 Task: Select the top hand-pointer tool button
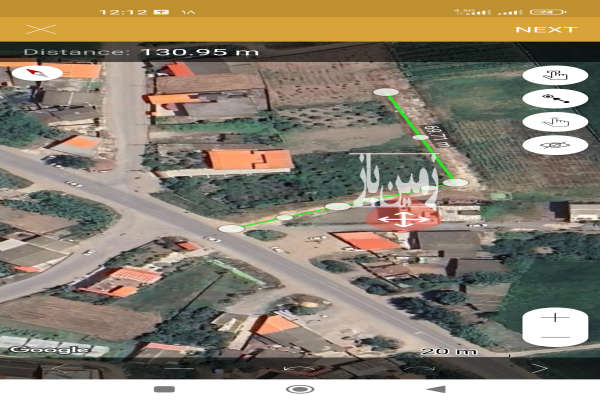(555, 75)
